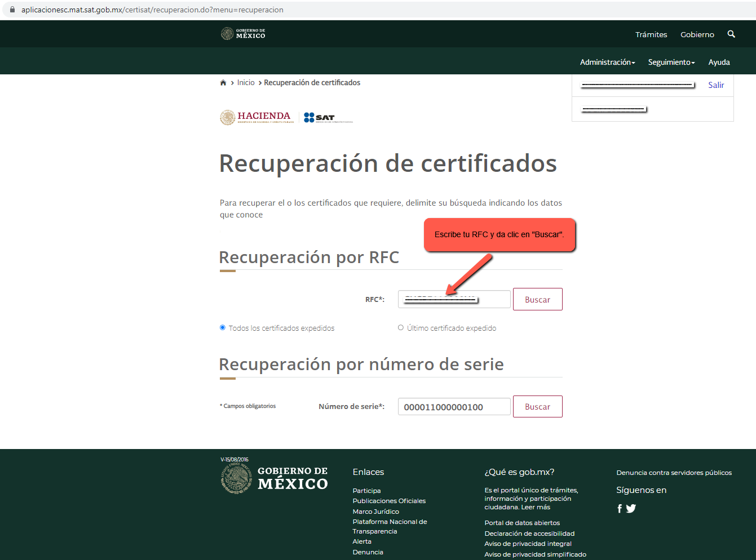
Task: Expand the Seguimiento dropdown menu
Action: (x=671, y=62)
